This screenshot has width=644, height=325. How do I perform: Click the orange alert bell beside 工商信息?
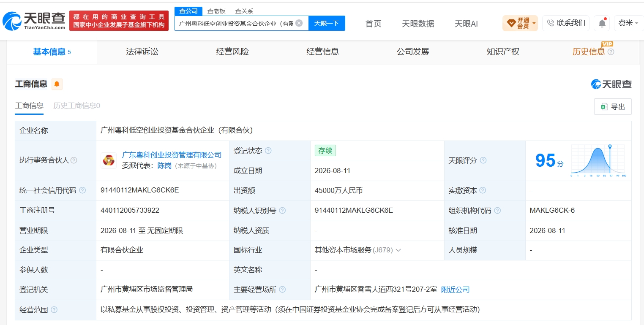point(57,84)
